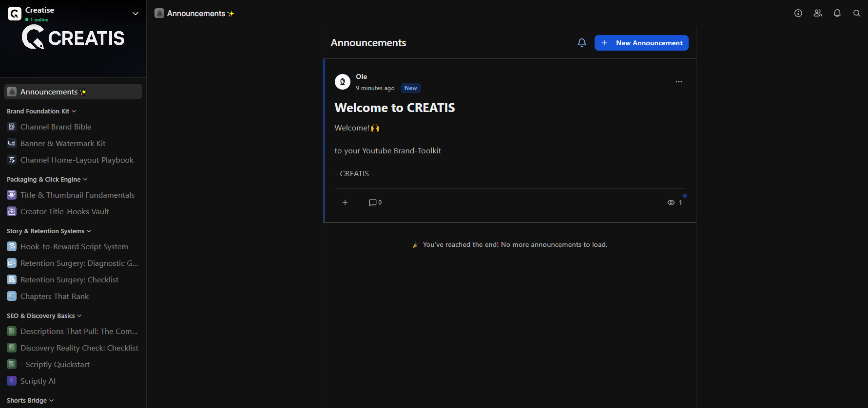Open comments on Welcome to CREATIS post
The width and height of the screenshot is (868, 408).
click(375, 203)
